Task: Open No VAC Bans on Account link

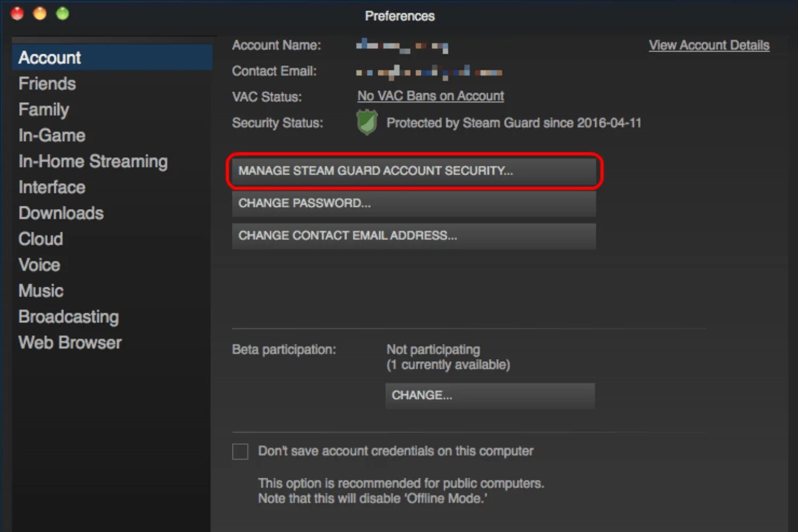Action: pyautogui.click(x=430, y=96)
